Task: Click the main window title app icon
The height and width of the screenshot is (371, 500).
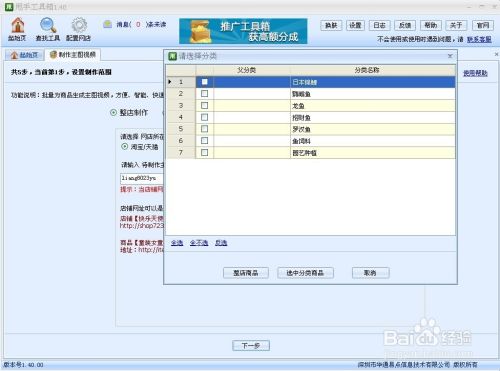Action: click(9, 6)
